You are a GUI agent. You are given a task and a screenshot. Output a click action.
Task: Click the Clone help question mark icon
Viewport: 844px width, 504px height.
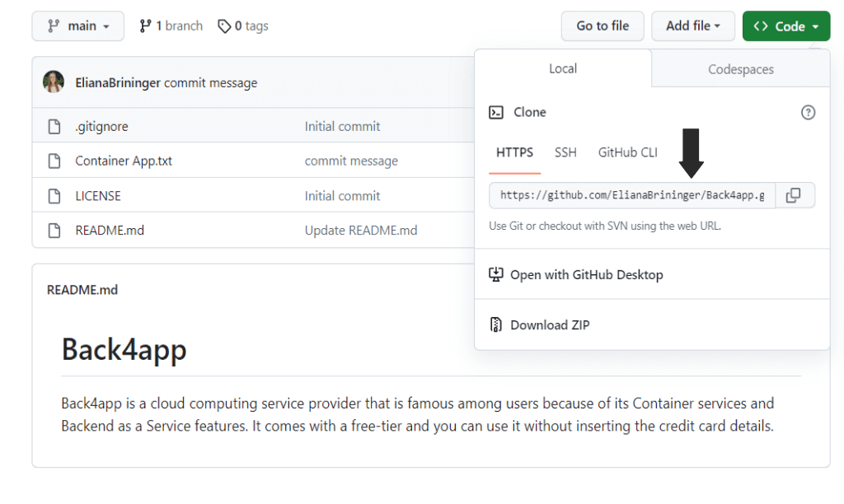point(808,113)
